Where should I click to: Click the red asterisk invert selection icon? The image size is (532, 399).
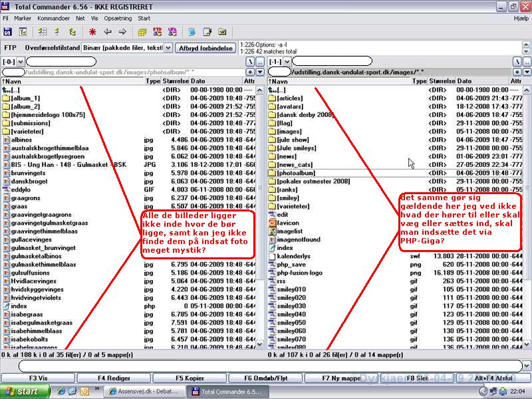[x=92, y=32]
